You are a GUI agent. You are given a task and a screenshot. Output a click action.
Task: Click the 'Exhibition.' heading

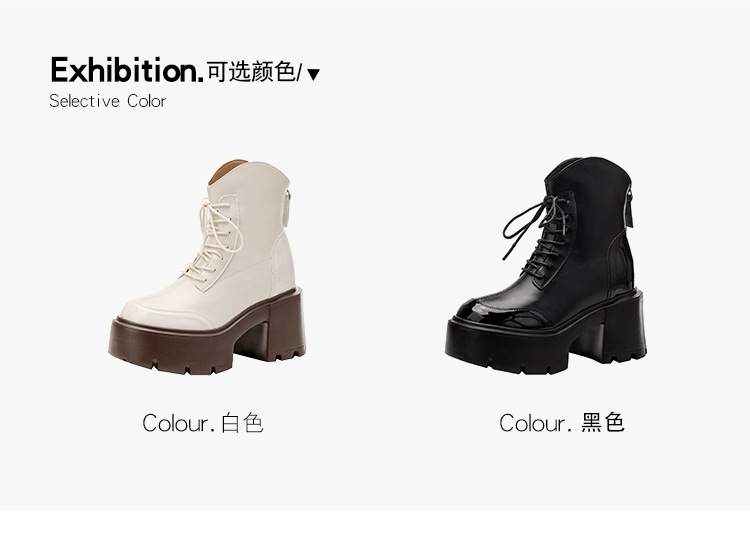point(127,70)
